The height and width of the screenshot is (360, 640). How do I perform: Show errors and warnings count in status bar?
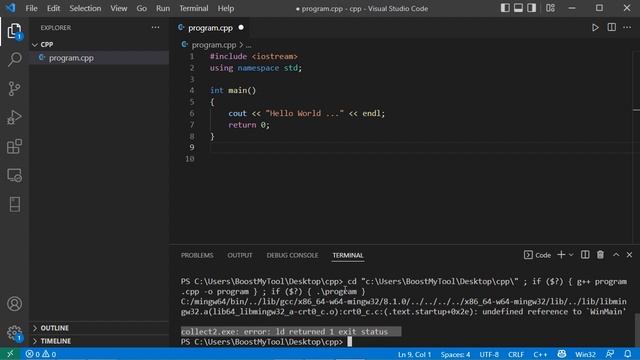coord(41,354)
